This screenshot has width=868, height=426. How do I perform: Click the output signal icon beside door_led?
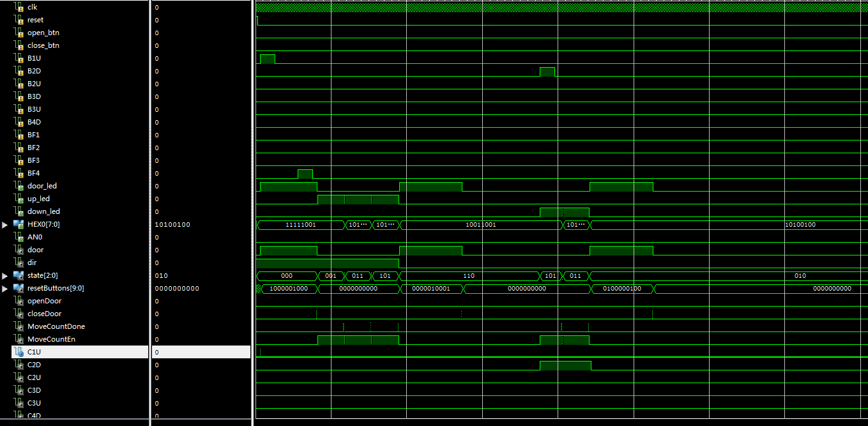click(x=19, y=186)
